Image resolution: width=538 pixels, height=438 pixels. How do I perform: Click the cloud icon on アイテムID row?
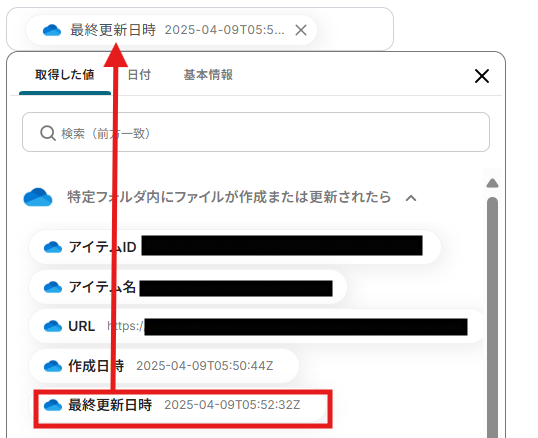tap(53, 247)
